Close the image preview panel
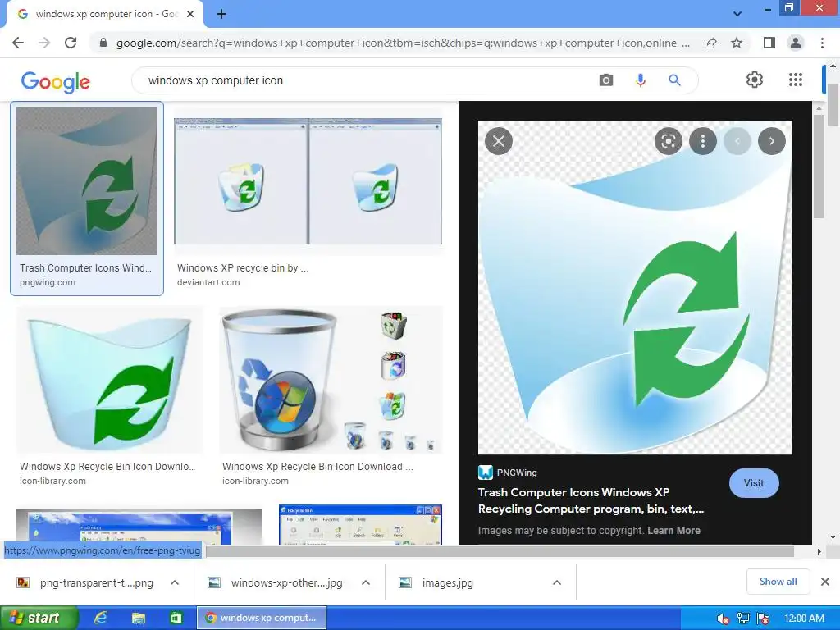The height and width of the screenshot is (630, 840). coord(499,141)
